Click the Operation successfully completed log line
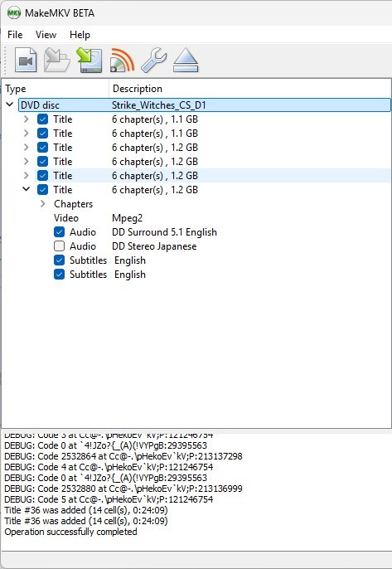The image size is (392, 569). [x=70, y=532]
